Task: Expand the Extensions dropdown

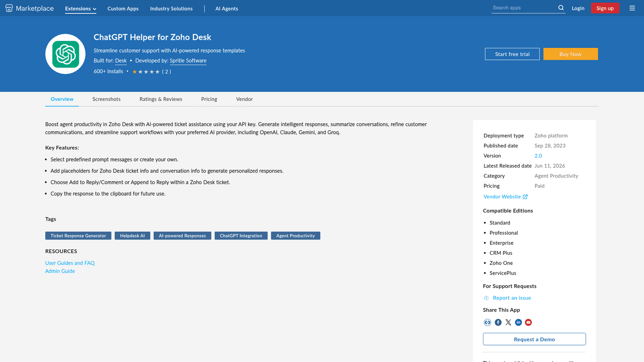Action: 80,8
